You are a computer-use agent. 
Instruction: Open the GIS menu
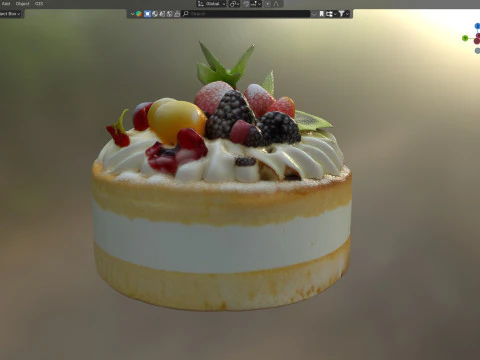(39, 4)
